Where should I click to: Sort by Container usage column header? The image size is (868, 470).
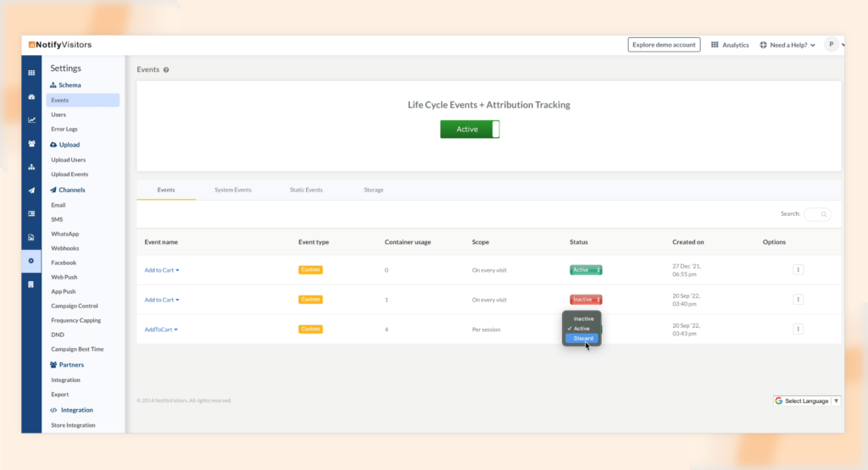(x=408, y=242)
